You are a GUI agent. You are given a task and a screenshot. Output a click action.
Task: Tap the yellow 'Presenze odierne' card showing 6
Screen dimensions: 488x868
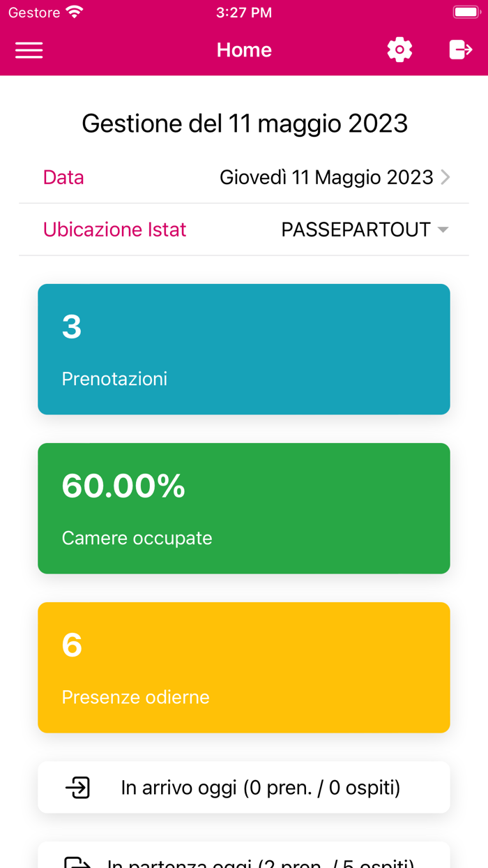pyautogui.click(x=244, y=667)
